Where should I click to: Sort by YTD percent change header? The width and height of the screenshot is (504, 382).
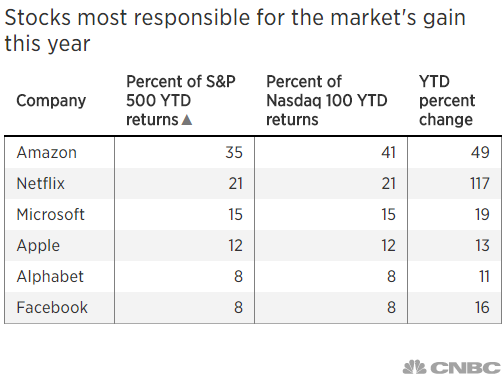pyautogui.click(x=447, y=100)
